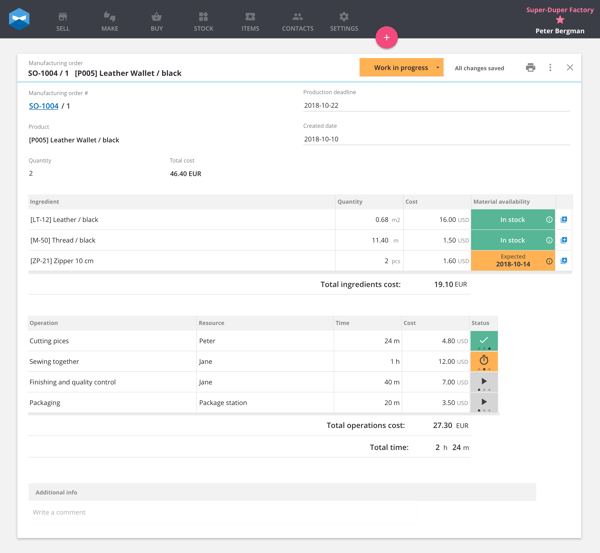The image size is (600, 553).
Task: Open info icon for Leather / black availability
Action: (x=549, y=220)
